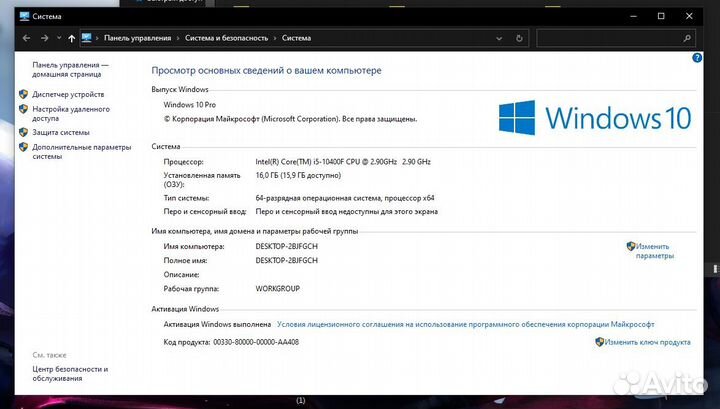This screenshot has height=409, width=720.
Task: Select 'Активация Windows выполнена' text
Action: (x=217, y=324)
